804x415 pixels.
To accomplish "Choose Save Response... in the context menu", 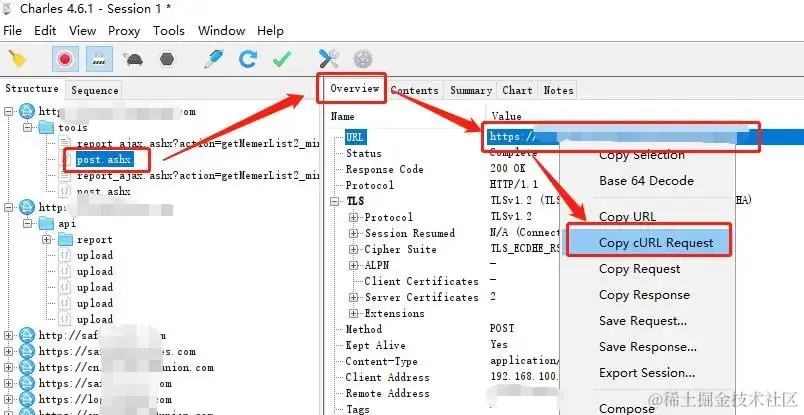I will click(648, 347).
